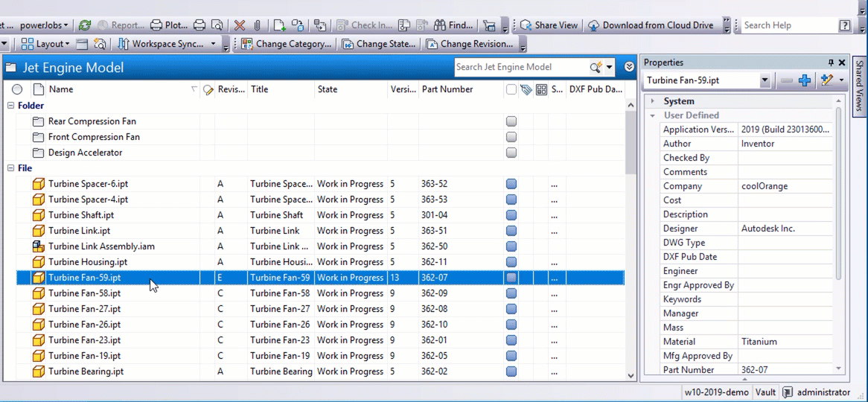Viewport: 868px width, 402px height.
Task: Collapse the User Defined section
Action: pos(653,115)
